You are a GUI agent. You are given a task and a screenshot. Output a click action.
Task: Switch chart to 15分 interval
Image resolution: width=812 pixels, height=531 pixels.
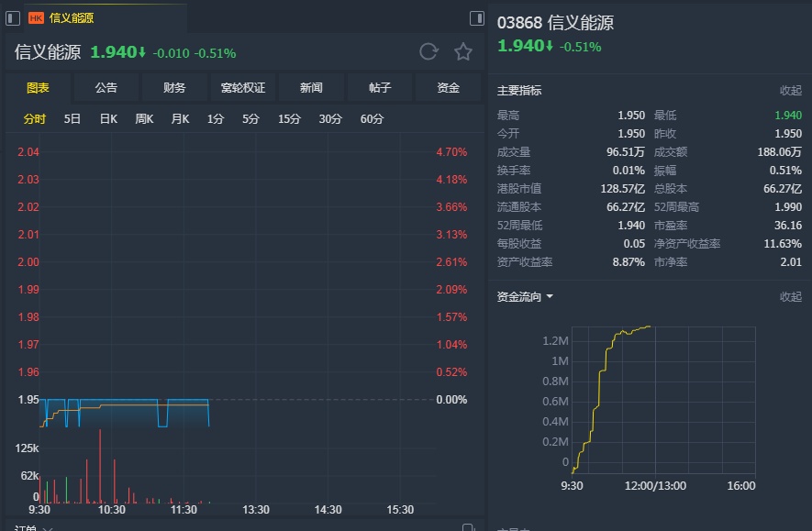(289, 119)
